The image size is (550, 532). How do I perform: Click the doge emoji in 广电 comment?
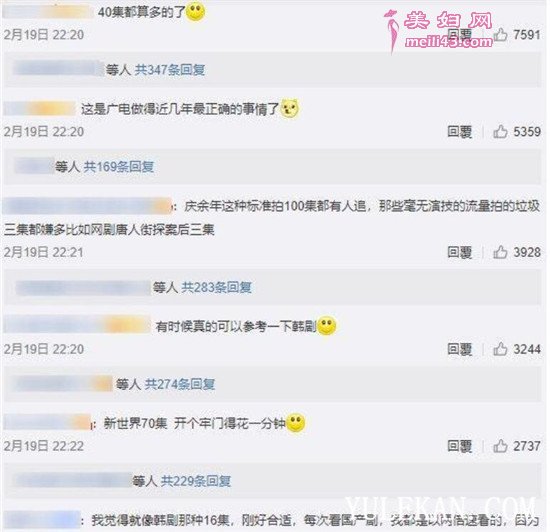click(x=290, y=108)
